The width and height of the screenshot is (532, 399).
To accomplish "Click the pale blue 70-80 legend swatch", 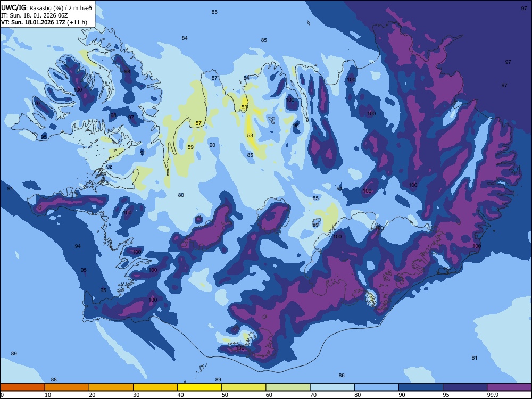I will pos(332,387).
